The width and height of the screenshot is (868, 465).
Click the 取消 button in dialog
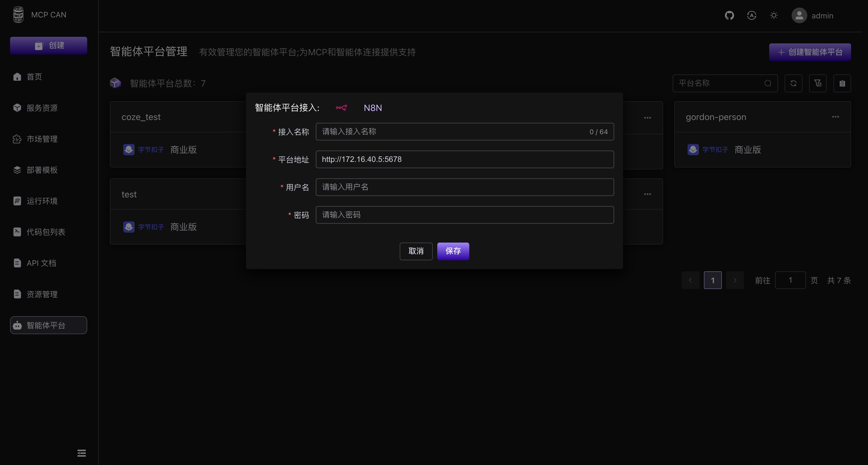click(x=416, y=251)
